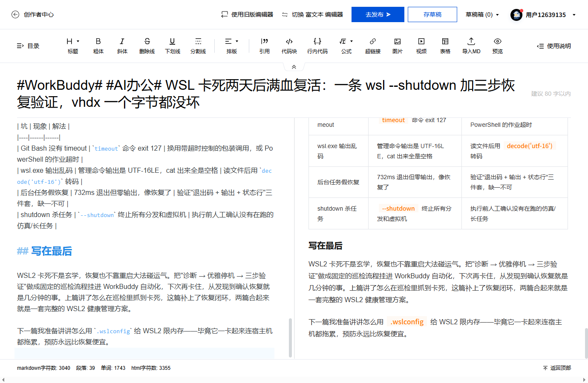588x383 pixels.
Task: 切换 富文本 编辑器 switch link
Action: pyautogui.click(x=312, y=14)
